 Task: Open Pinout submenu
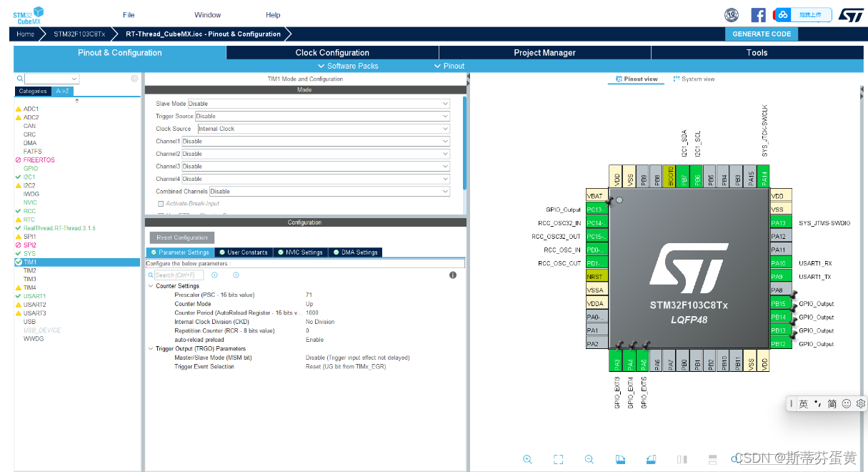click(x=449, y=66)
